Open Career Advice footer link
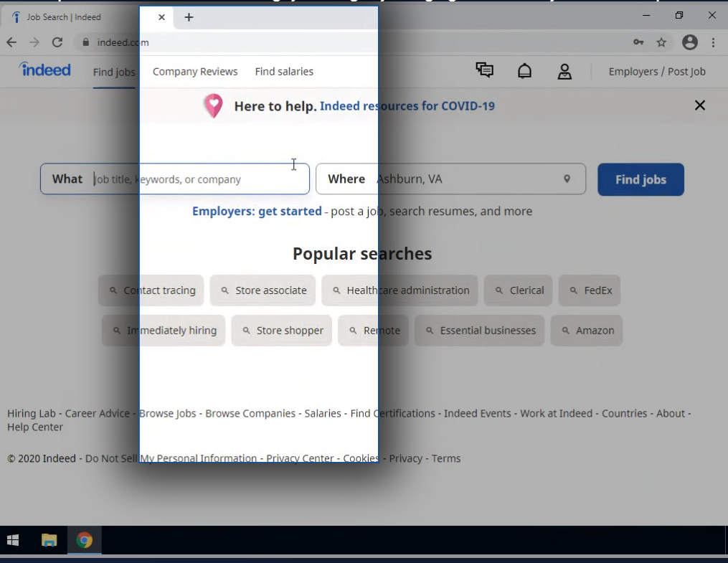The image size is (728, 563). pos(97,414)
